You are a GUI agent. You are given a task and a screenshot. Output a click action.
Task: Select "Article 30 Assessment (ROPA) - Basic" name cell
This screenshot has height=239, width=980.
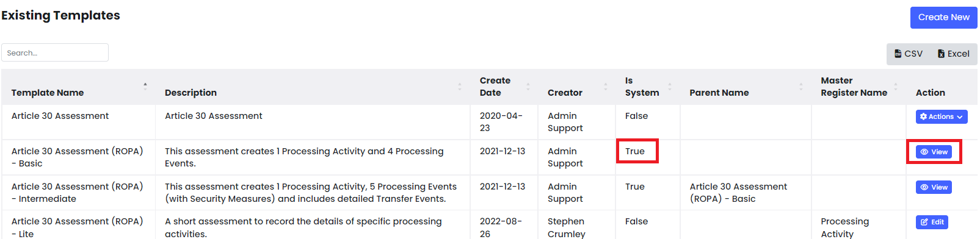click(x=78, y=157)
